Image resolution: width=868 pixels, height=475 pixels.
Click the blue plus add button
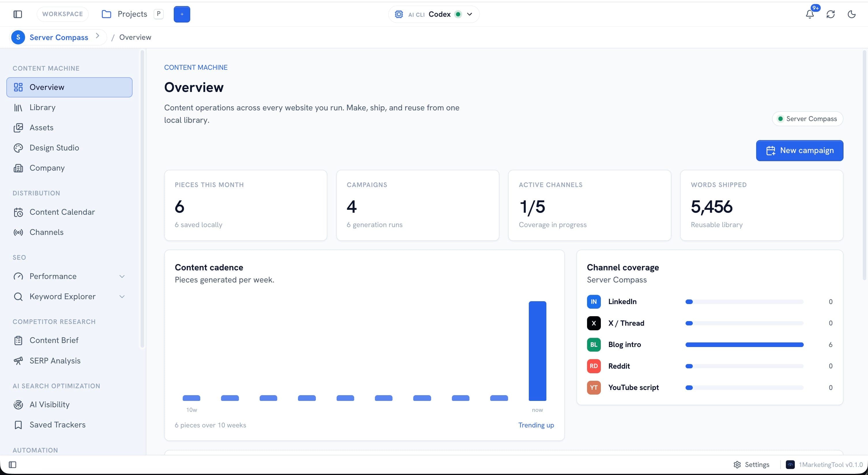click(x=182, y=14)
